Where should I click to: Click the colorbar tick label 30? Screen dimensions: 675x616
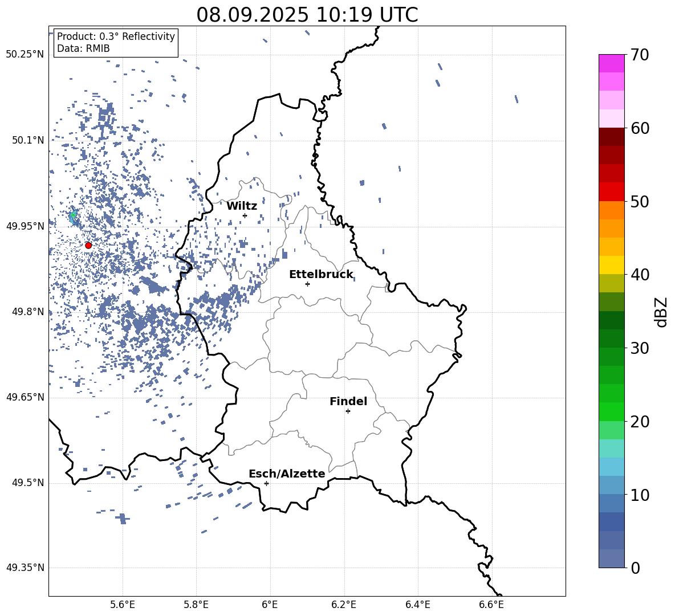click(x=640, y=348)
